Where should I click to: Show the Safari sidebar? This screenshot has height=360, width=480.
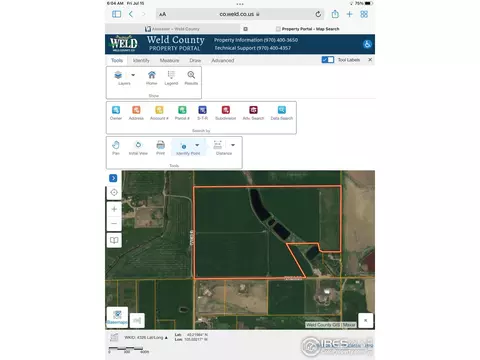click(117, 14)
